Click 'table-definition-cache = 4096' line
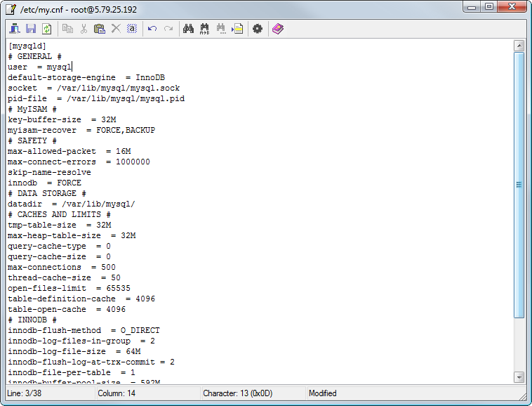Image resolution: width=532 pixels, height=406 pixels. point(81,299)
